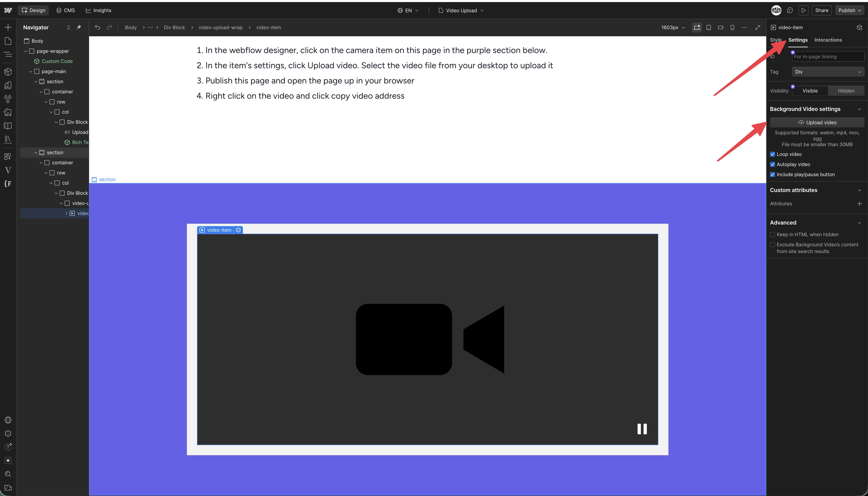Set visibility to Hidden
This screenshot has height=496, width=868.
[846, 91]
